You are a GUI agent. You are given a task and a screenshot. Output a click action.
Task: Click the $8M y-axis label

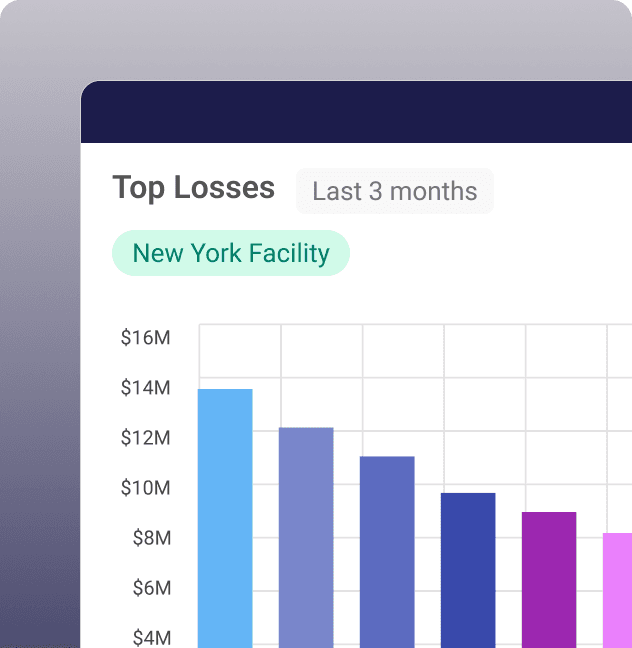click(151, 538)
